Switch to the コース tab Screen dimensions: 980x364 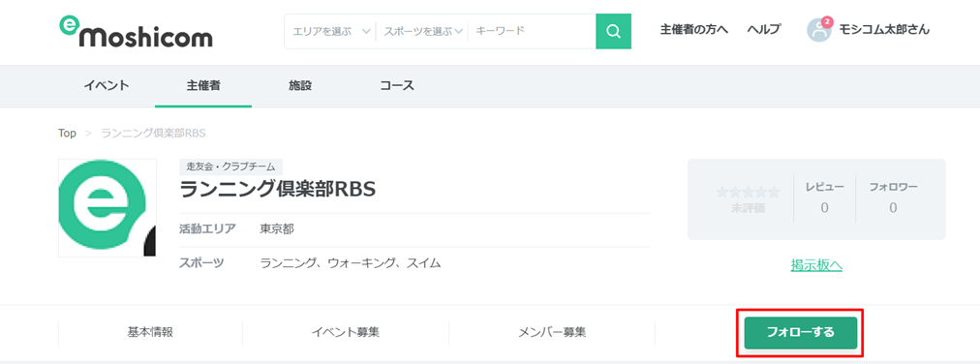397,86
